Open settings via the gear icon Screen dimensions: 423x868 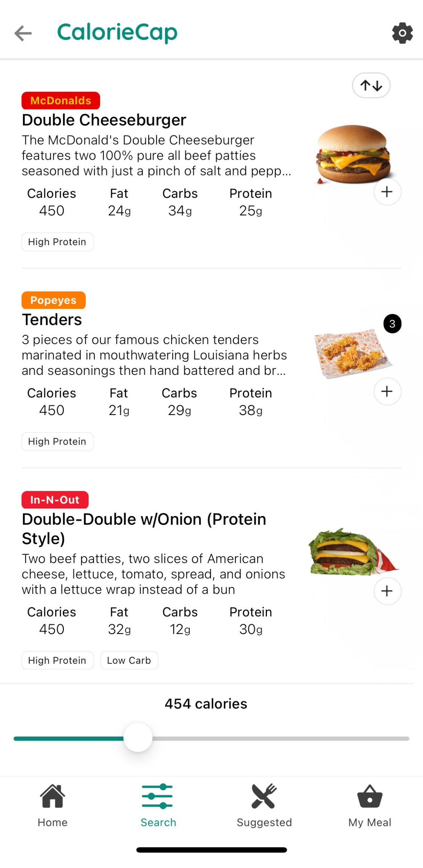click(x=402, y=33)
